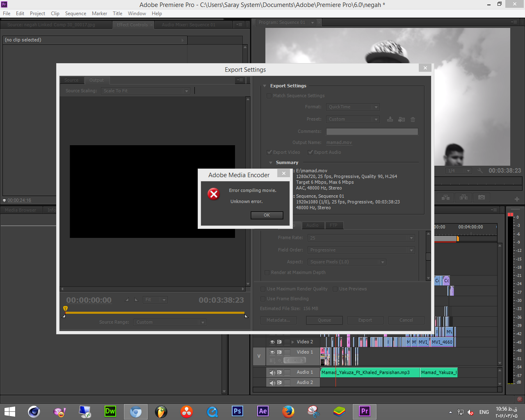Open Adobe After Effects from the taskbar

pos(263,411)
